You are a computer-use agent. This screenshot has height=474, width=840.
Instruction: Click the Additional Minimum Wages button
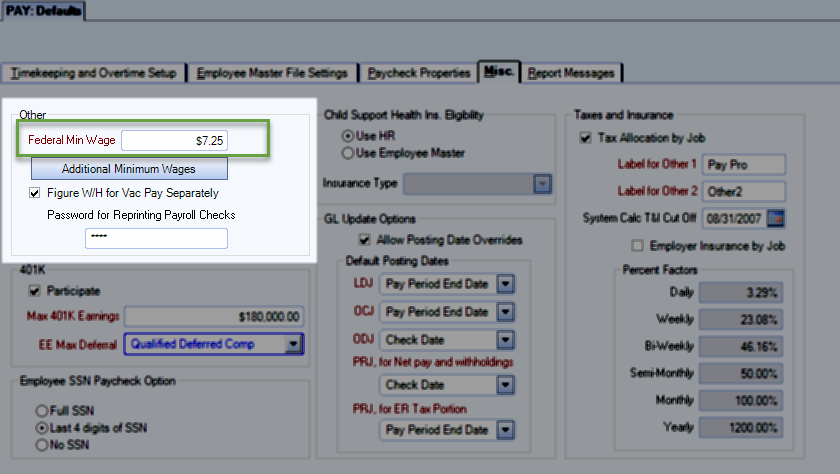tap(128, 169)
